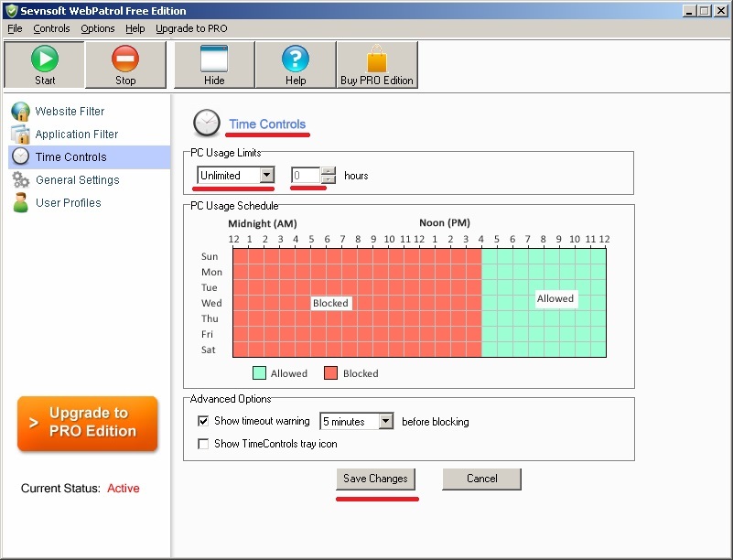
Task: Open Website Filter in the sidebar
Action: pos(70,112)
